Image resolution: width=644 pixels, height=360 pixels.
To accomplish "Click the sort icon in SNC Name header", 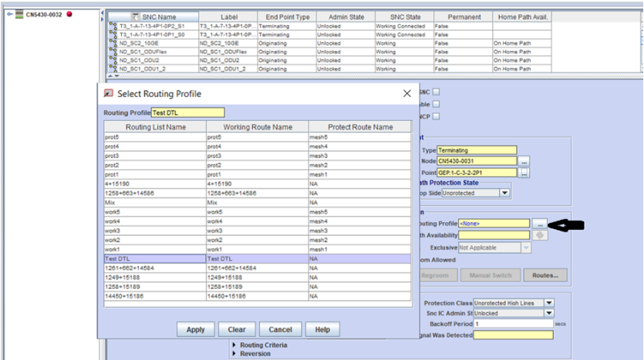I will pos(136,17).
